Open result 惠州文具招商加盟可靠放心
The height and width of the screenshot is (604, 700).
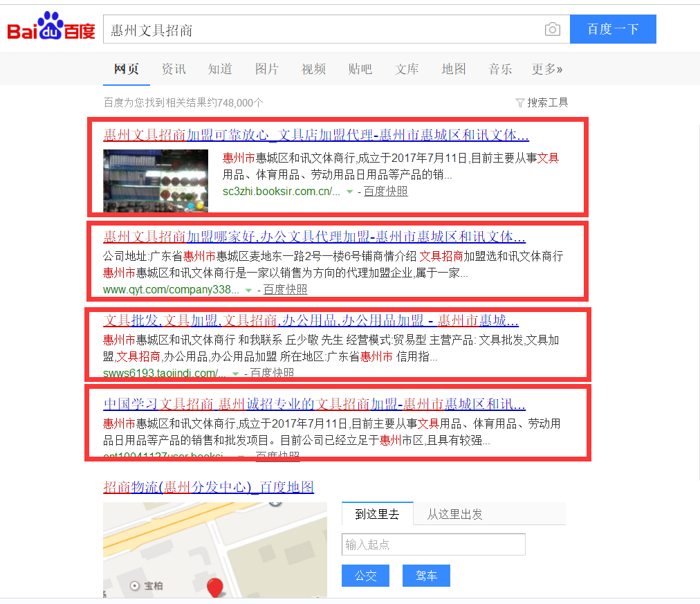point(316,135)
